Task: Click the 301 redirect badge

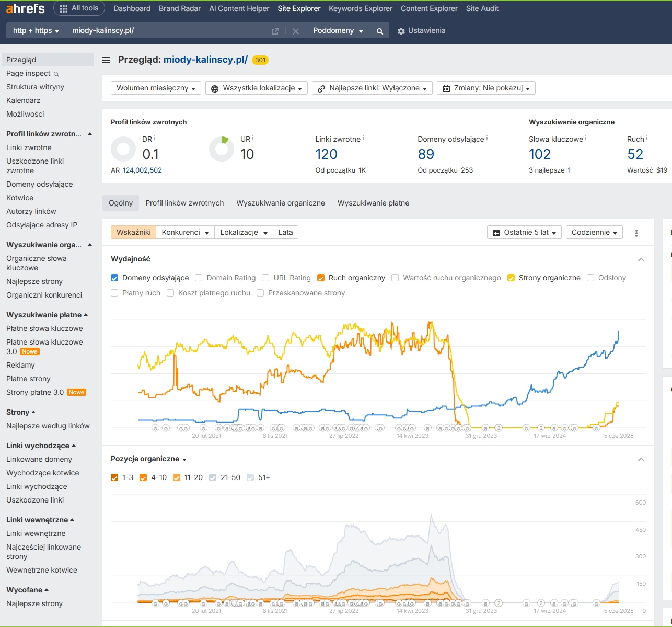Action: [x=260, y=60]
